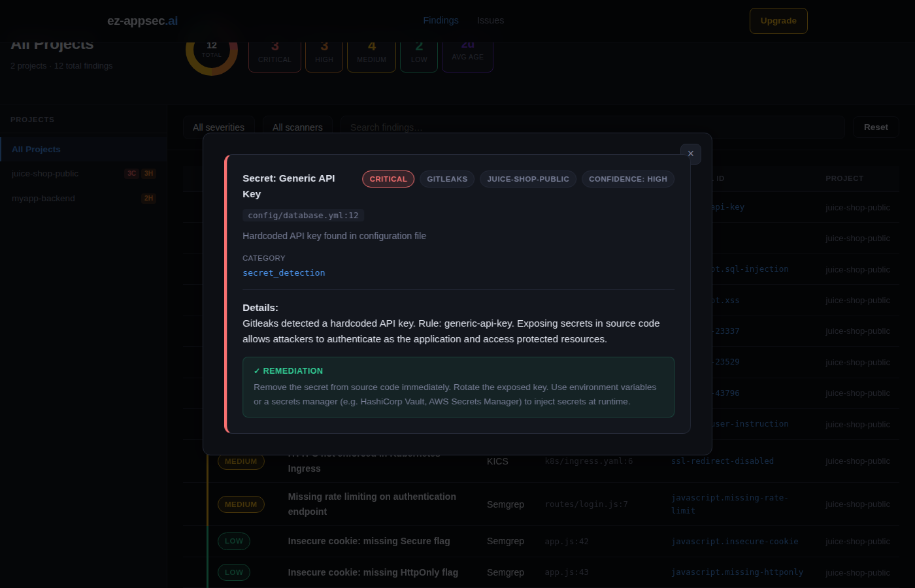Viewport: 915px width, 588px height.
Task: Close the finding details dialog
Action: point(691,154)
